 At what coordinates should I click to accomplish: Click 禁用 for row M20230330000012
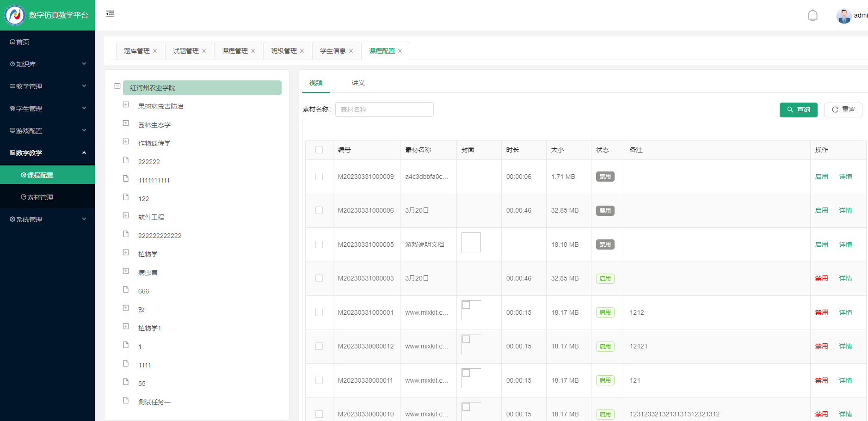coord(822,346)
